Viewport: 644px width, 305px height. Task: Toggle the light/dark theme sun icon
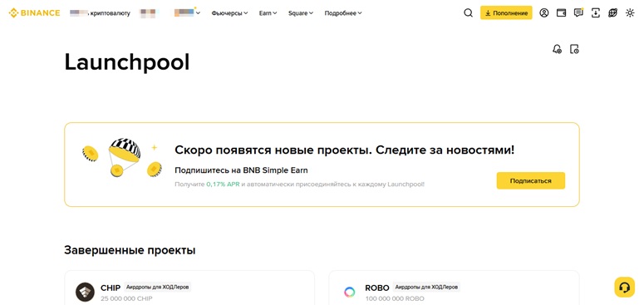[x=630, y=13]
